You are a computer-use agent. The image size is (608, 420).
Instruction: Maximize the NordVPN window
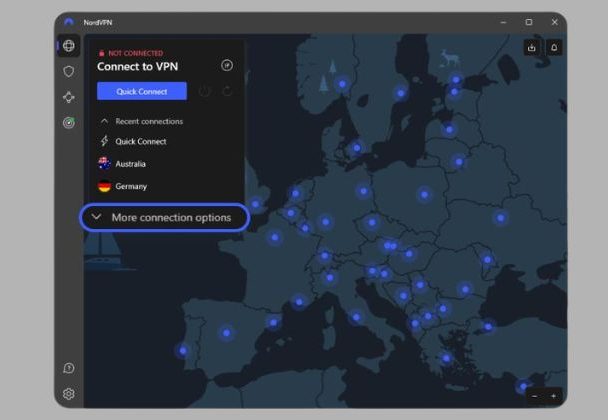[529, 22]
